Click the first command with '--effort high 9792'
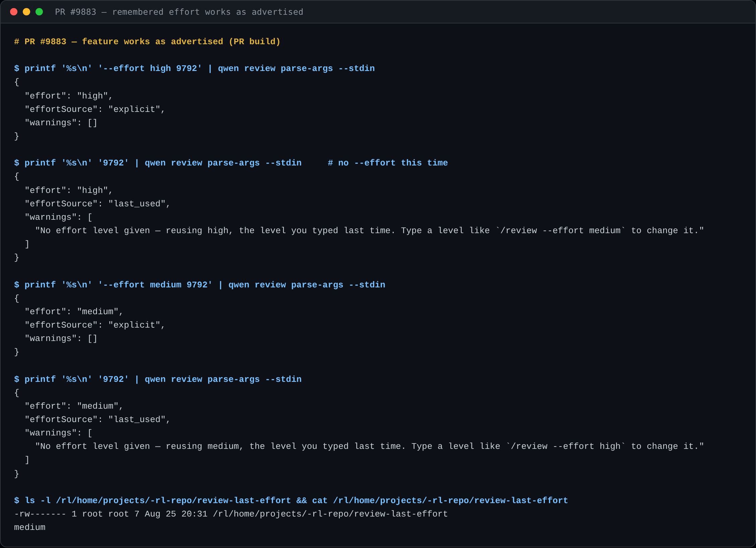Viewport: 756px width, 548px height. [x=194, y=68]
